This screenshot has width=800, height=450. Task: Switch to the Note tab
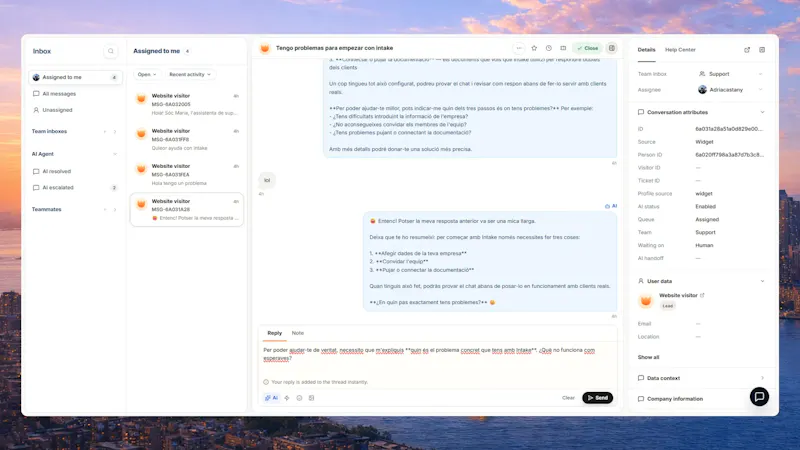click(x=297, y=333)
